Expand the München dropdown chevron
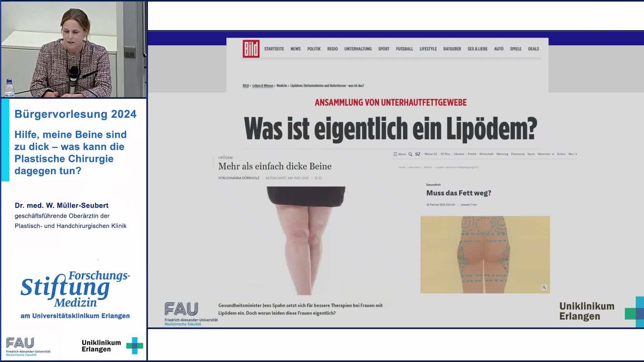The height and width of the screenshot is (362, 644). click(x=553, y=154)
